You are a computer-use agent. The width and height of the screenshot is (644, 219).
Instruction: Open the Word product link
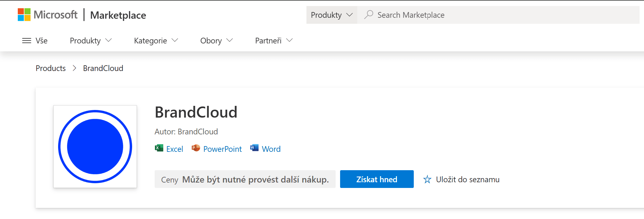(271, 149)
